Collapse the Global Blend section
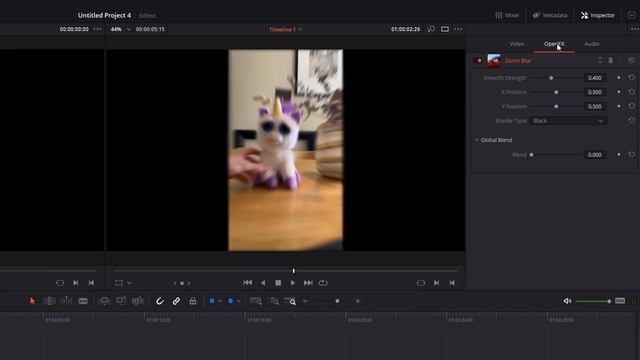640x360 pixels. point(477,140)
